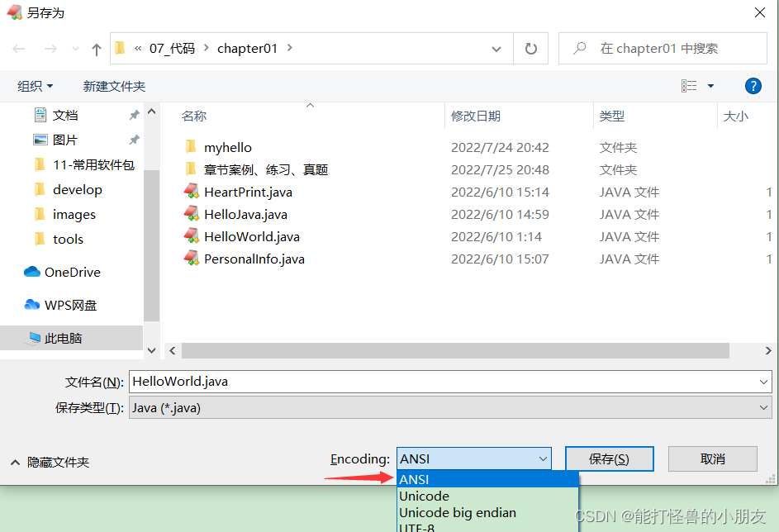The image size is (779, 532).
Task: Click the magnifier search icon
Action: click(579, 48)
